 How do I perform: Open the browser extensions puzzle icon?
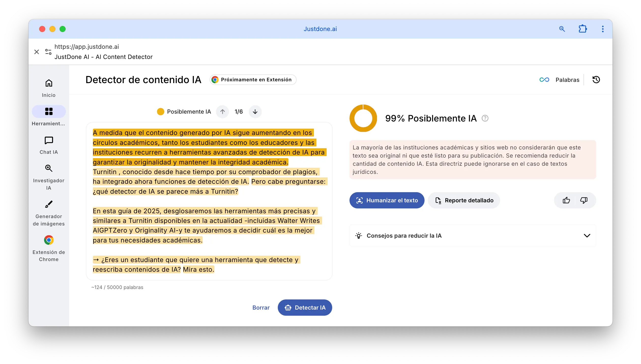click(582, 29)
